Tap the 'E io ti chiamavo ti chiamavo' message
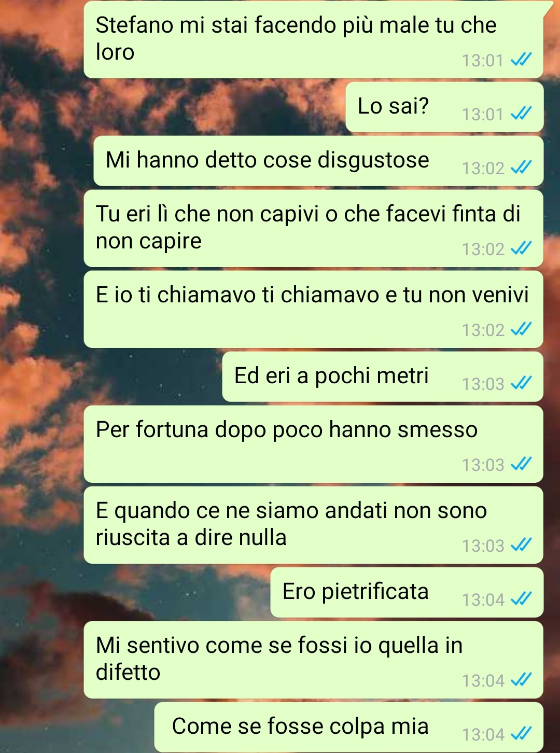The height and width of the screenshot is (753, 560). click(314, 309)
